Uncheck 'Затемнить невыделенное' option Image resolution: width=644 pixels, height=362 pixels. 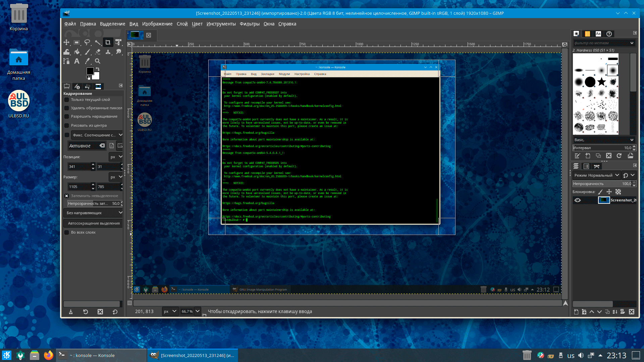(67, 196)
